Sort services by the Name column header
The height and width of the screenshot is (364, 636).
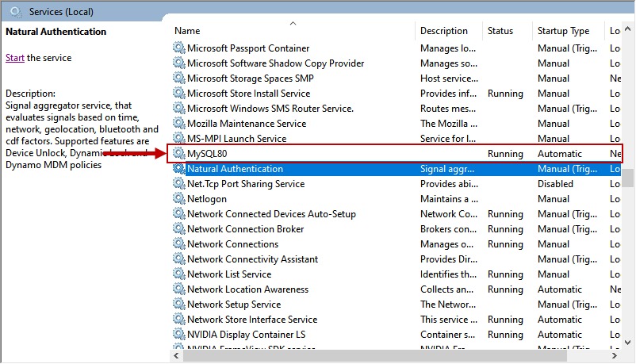point(187,31)
